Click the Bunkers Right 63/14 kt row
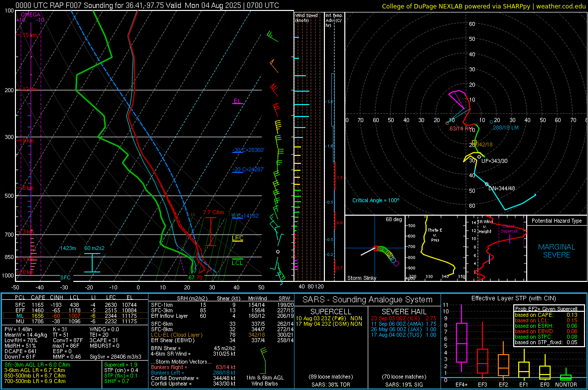This screenshot has width=588, height=390. [193, 367]
